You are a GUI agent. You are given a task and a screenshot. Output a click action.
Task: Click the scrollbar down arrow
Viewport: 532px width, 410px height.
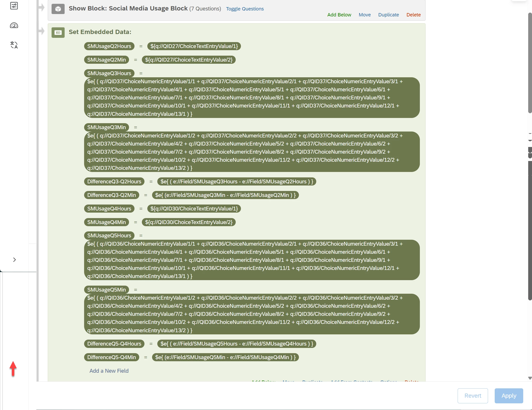530,378
